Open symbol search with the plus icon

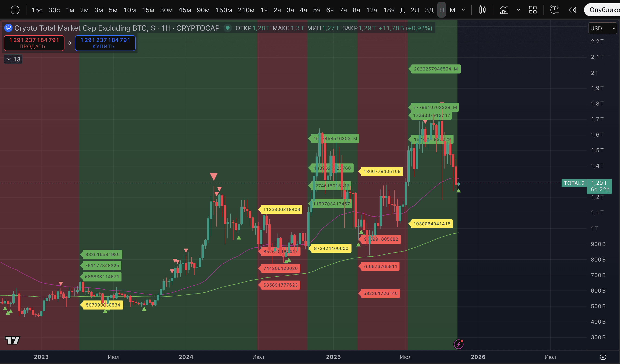15,10
